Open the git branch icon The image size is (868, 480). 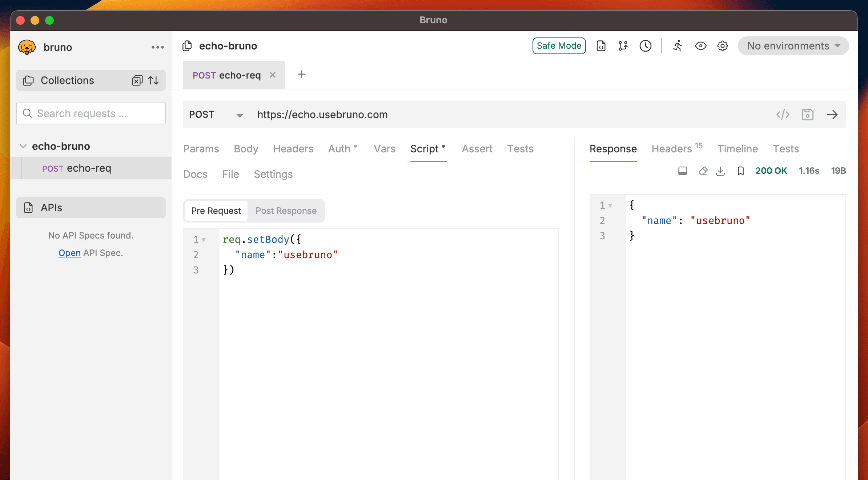tap(623, 46)
